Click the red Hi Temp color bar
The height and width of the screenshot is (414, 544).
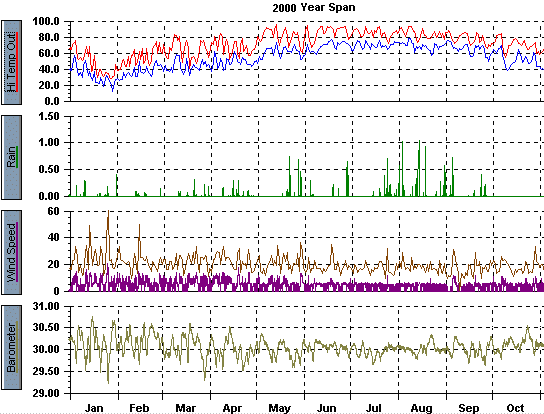[x=17, y=62]
